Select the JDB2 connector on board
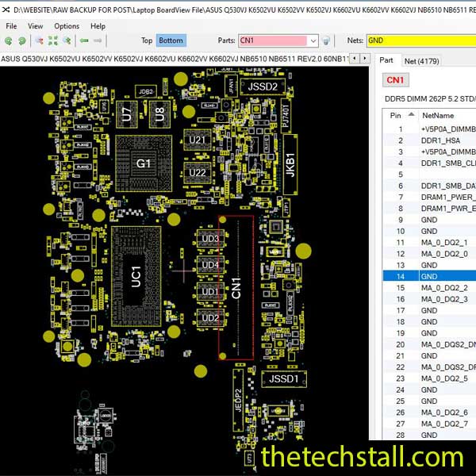 (x=146, y=91)
